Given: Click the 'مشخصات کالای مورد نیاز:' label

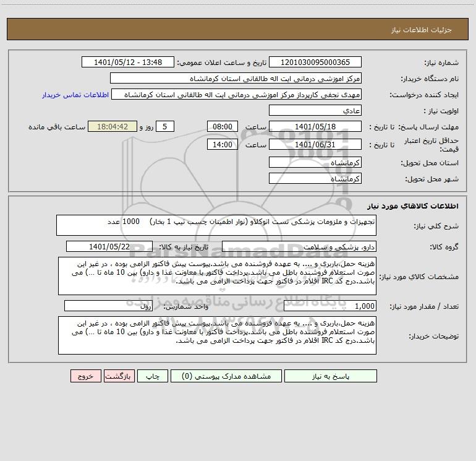Looking at the screenshot, I should (x=419, y=277).
